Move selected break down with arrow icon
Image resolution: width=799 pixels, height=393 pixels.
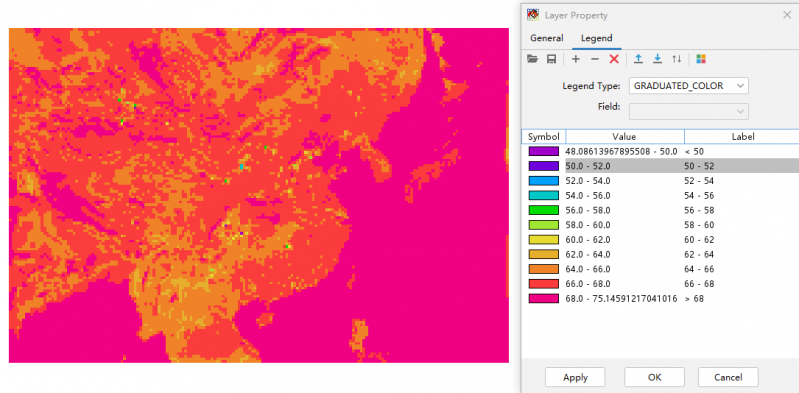coord(657,59)
